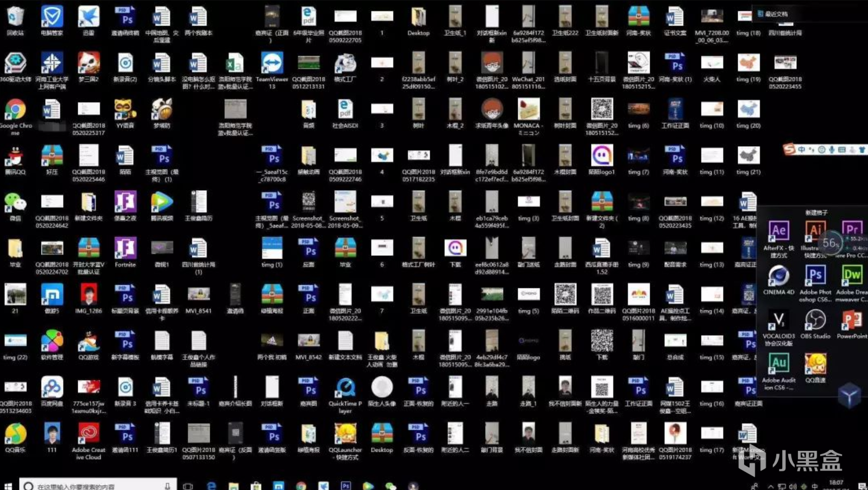Open VOCALOID3 shortcut icon

(x=778, y=328)
